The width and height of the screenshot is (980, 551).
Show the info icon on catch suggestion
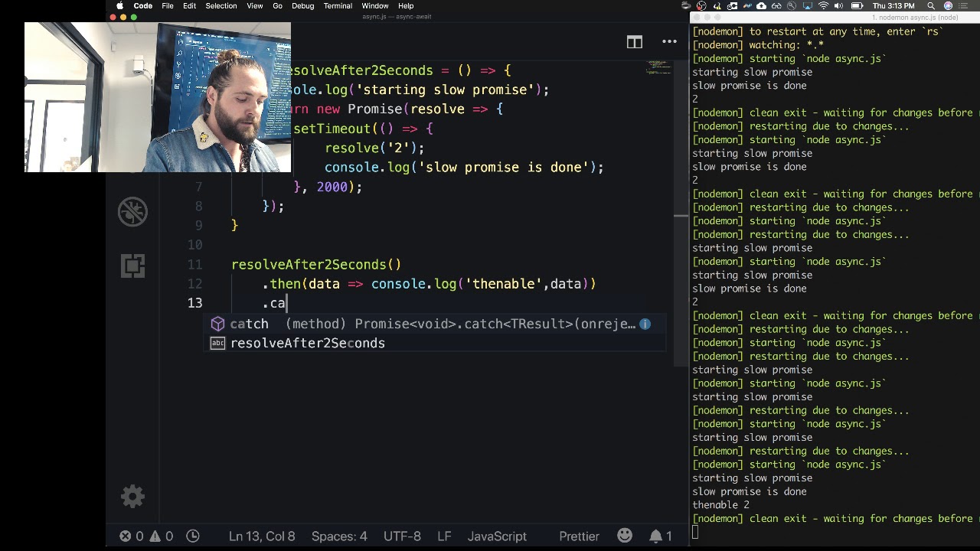tap(645, 324)
